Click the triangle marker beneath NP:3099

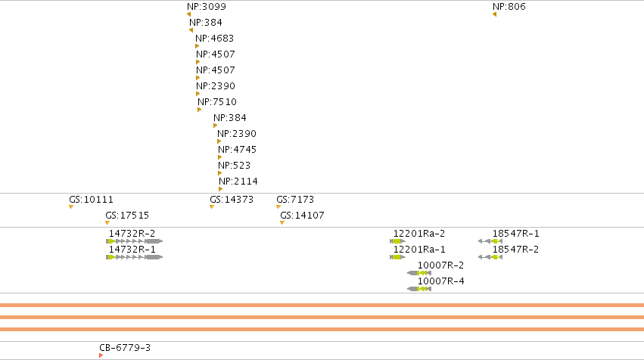tap(189, 14)
